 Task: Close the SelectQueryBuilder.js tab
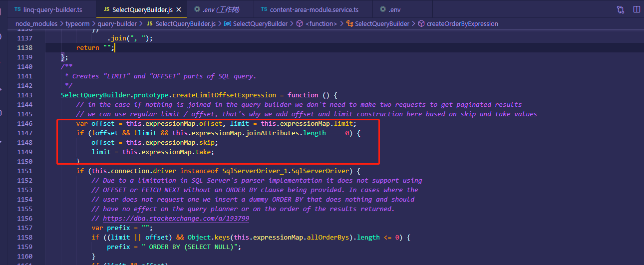[x=179, y=9]
